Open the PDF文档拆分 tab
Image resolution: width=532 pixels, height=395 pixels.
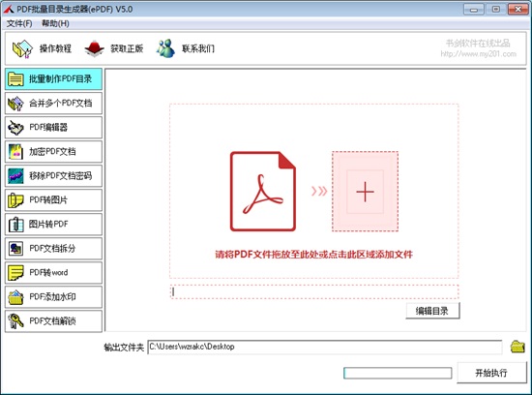[53, 249]
